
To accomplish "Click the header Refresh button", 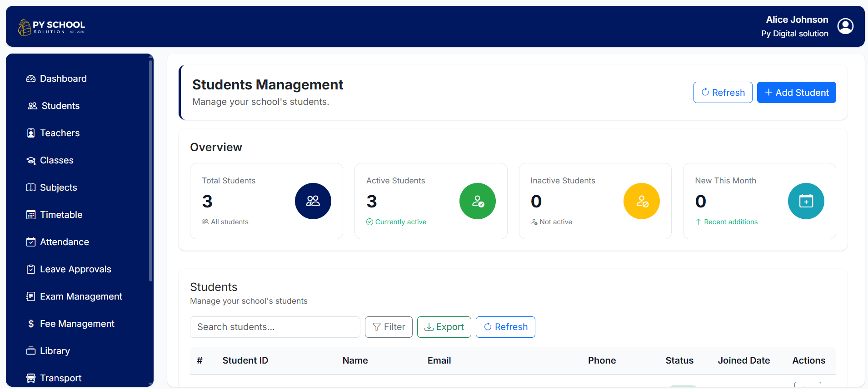I will [x=723, y=93].
